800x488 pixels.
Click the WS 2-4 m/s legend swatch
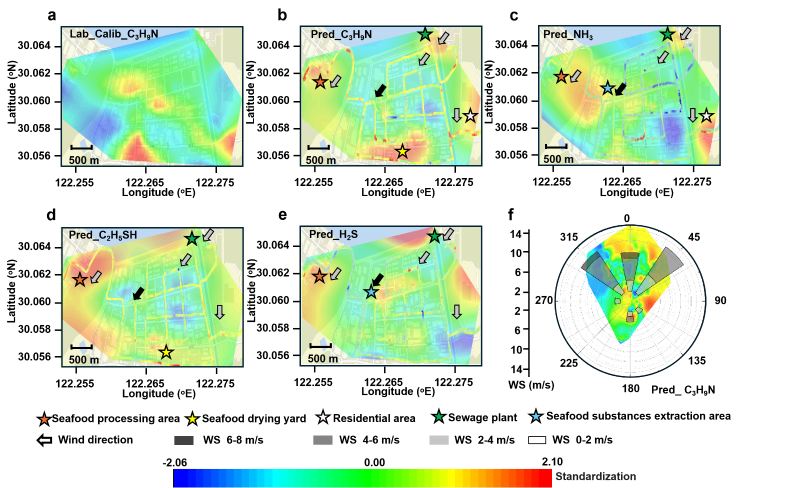click(439, 440)
